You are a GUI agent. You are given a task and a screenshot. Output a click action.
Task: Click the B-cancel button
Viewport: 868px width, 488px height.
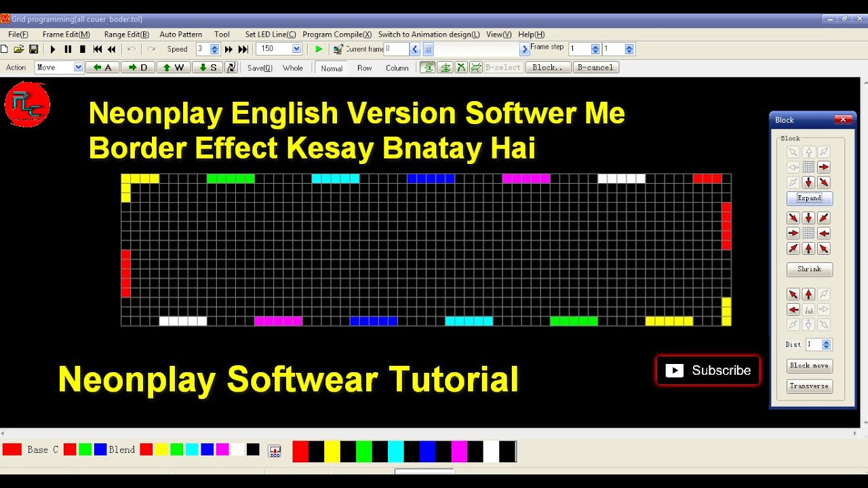(595, 67)
